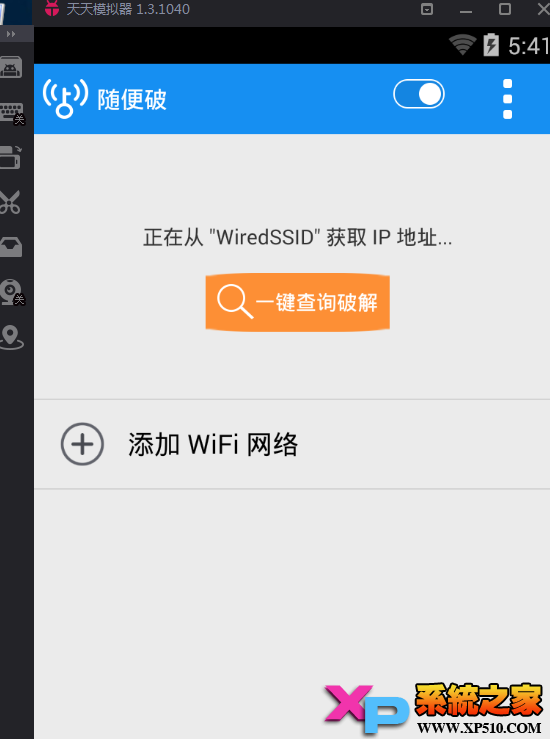
Task: Toggle the keyboard icon in sidebar
Action: click(12, 113)
